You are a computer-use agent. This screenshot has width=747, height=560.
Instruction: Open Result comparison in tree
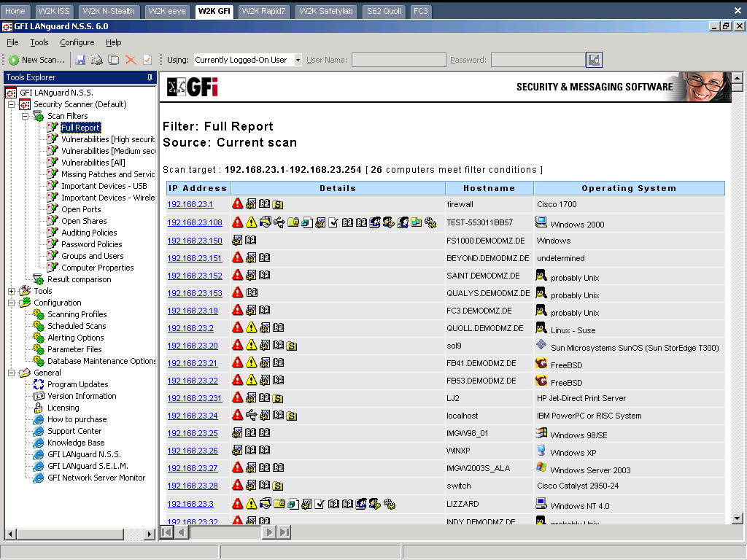[x=79, y=279]
